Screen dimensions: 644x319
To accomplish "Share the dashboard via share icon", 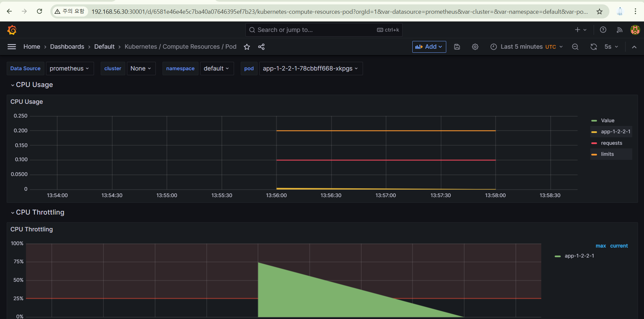I will click(261, 47).
